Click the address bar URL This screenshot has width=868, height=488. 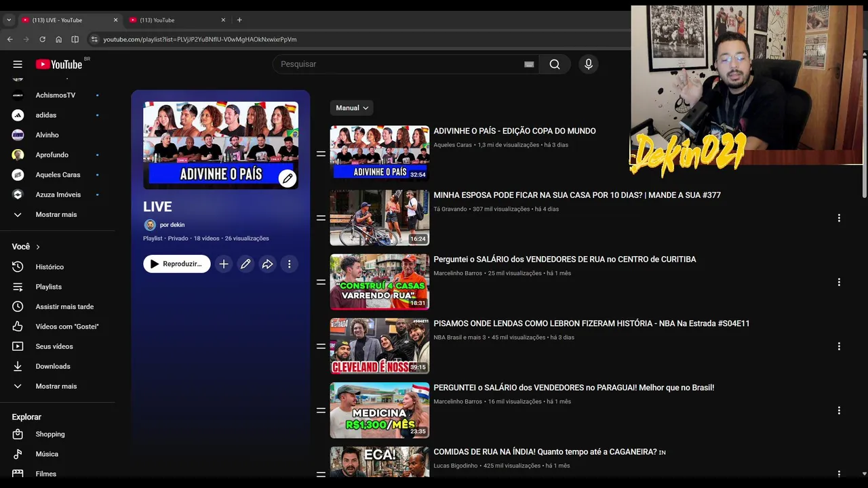point(199,39)
